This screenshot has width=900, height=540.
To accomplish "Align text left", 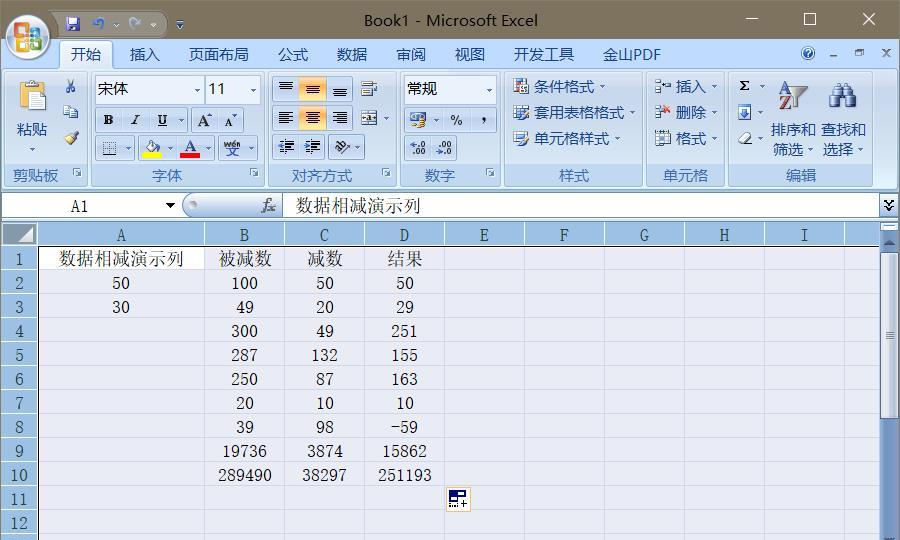I will click(x=286, y=118).
